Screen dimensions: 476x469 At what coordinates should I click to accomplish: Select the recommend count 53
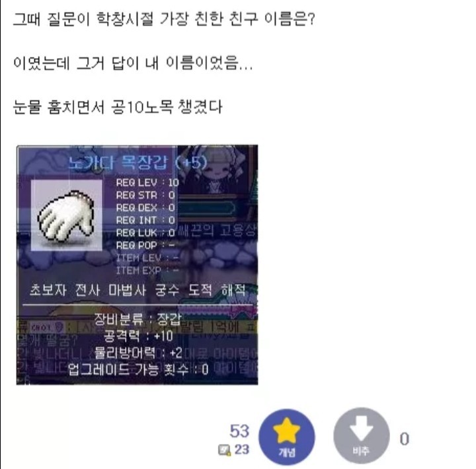pyautogui.click(x=239, y=431)
